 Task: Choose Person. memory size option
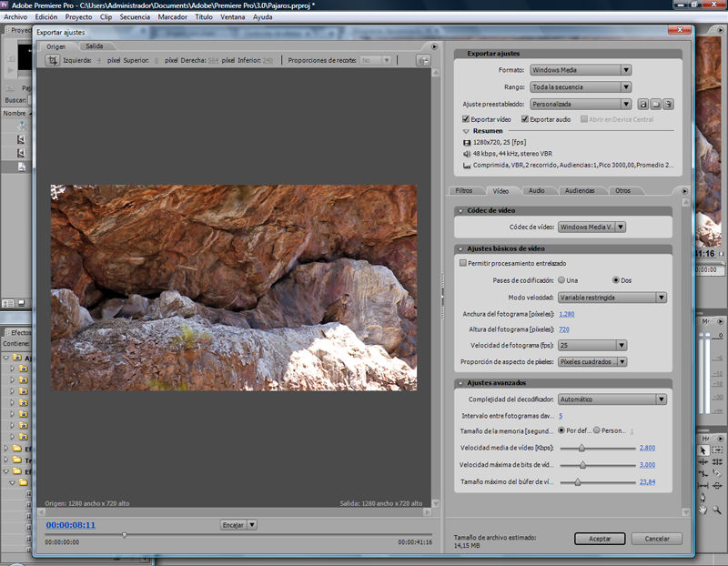(x=597, y=430)
